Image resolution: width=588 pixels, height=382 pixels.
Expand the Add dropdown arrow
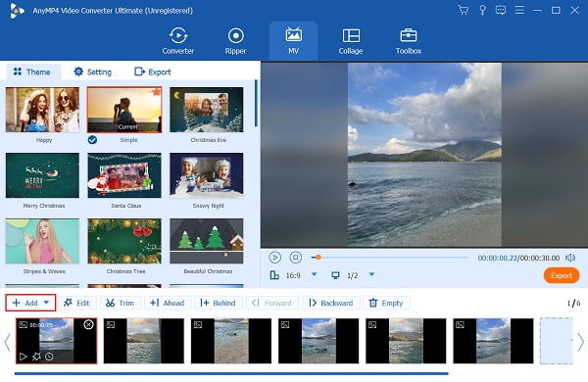click(46, 302)
